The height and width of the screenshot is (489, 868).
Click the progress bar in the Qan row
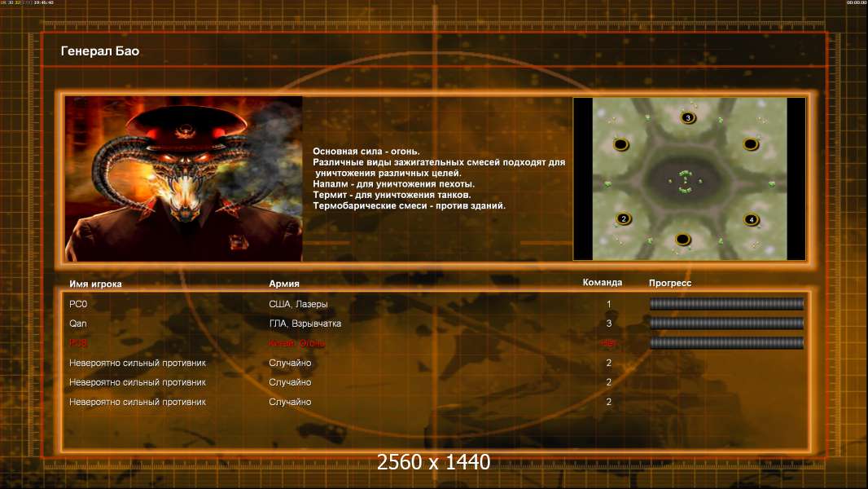pyautogui.click(x=726, y=323)
